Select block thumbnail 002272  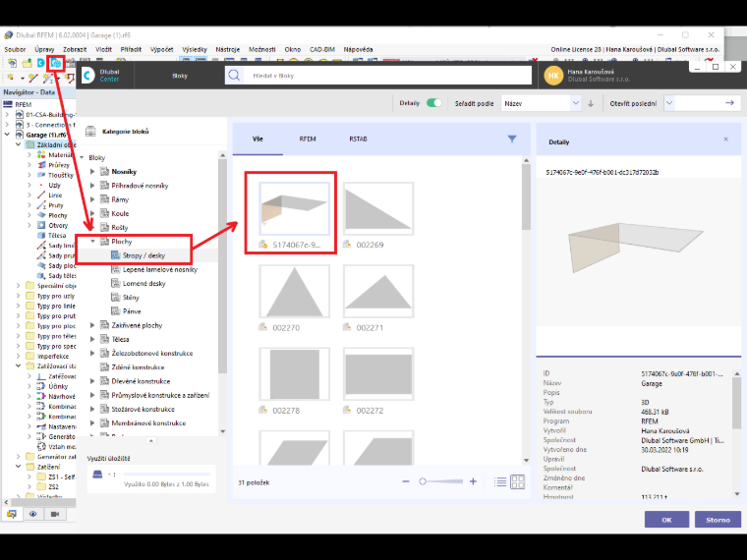378,374
